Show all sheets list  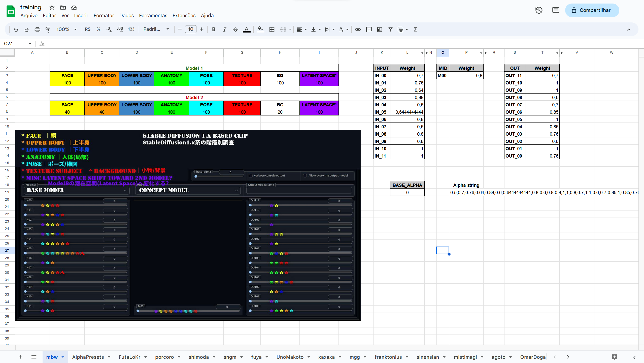(x=34, y=357)
